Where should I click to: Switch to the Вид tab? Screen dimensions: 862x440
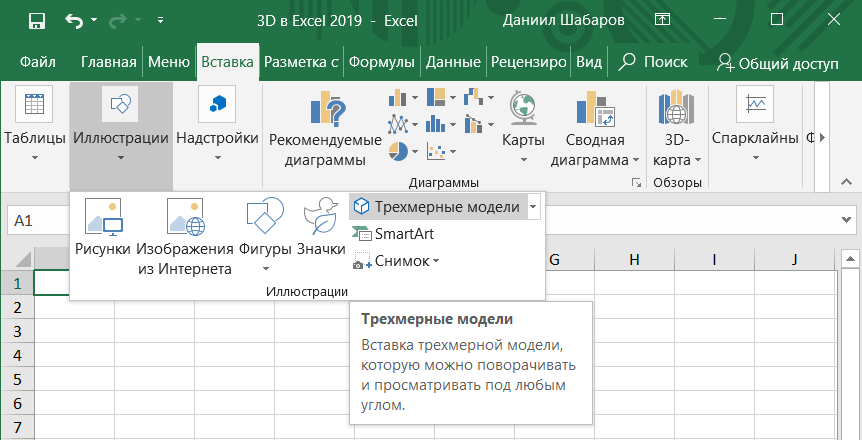pos(589,62)
